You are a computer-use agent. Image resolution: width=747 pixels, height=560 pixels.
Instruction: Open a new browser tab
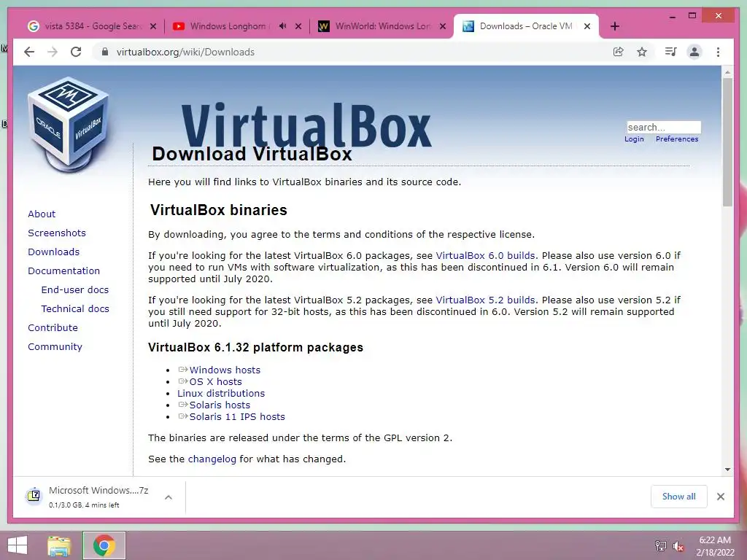click(614, 26)
